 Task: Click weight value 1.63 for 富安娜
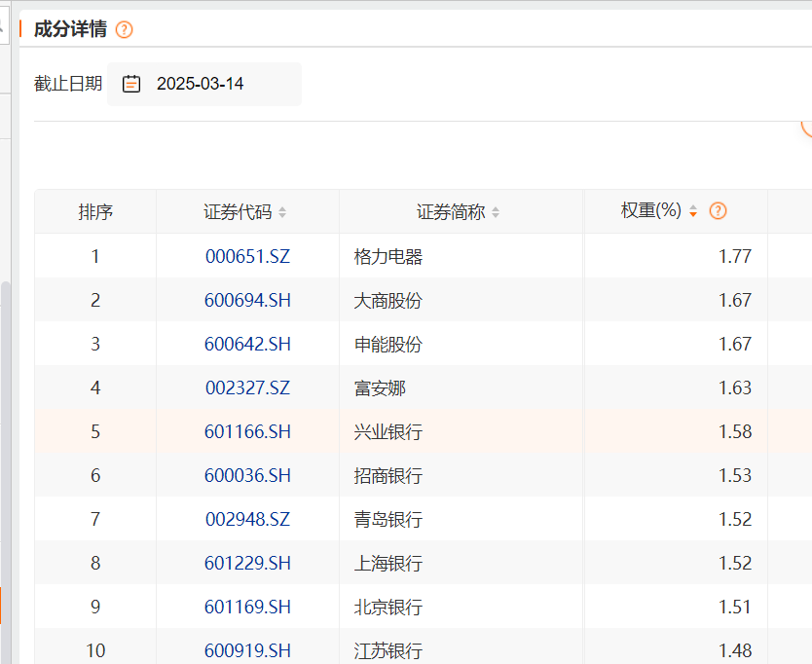pos(735,387)
